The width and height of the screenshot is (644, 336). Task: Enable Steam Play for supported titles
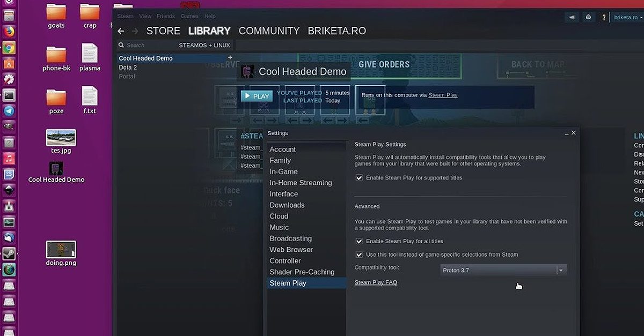[x=359, y=177]
